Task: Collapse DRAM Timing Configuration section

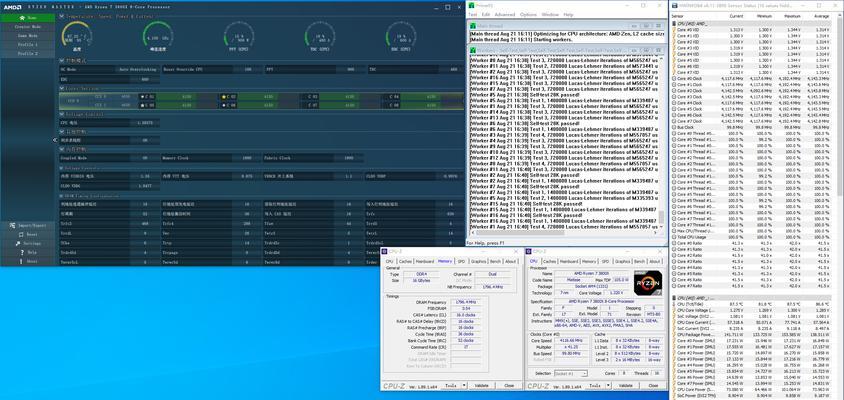Action: [x=61, y=196]
